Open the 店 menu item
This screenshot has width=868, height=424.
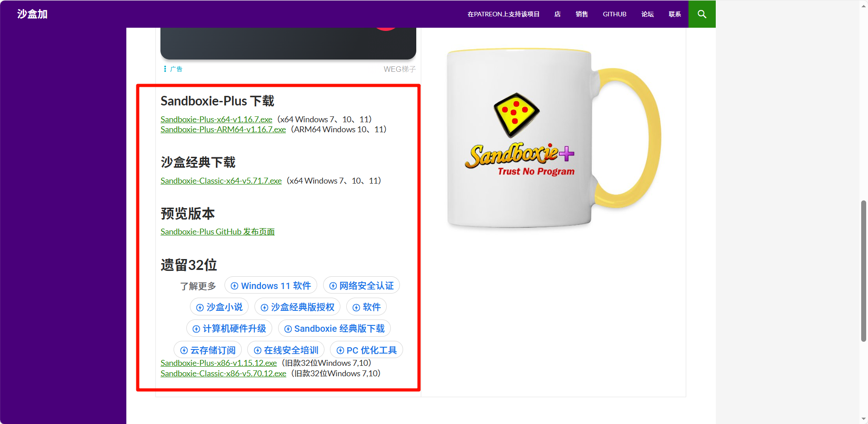tap(558, 14)
